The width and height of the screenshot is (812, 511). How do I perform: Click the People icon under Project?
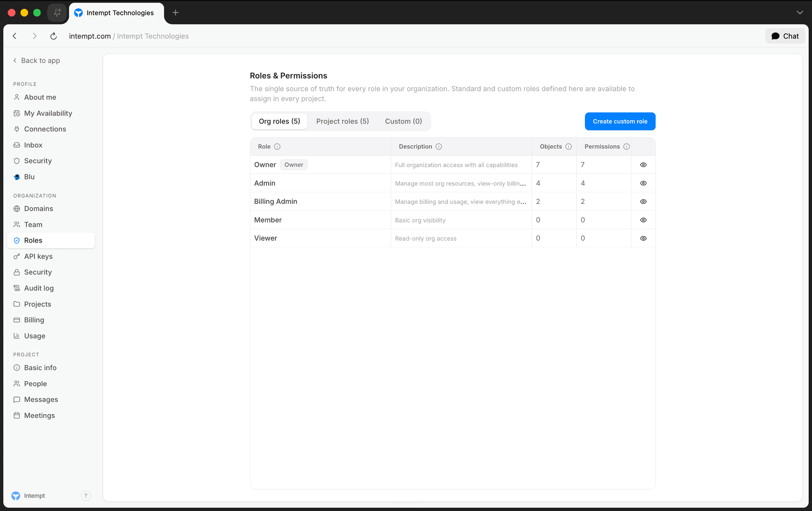(x=17, y=384)
